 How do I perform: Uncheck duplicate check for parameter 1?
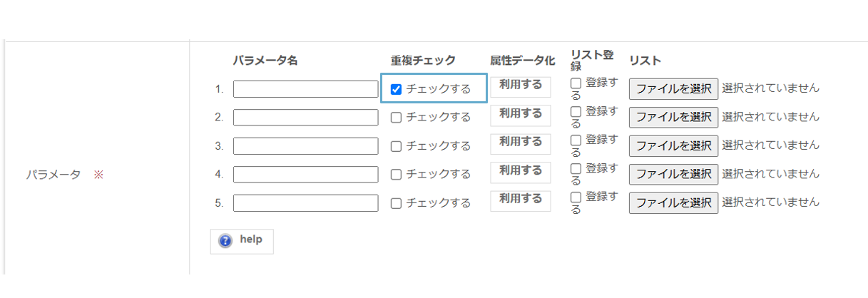tap(397, 89)
